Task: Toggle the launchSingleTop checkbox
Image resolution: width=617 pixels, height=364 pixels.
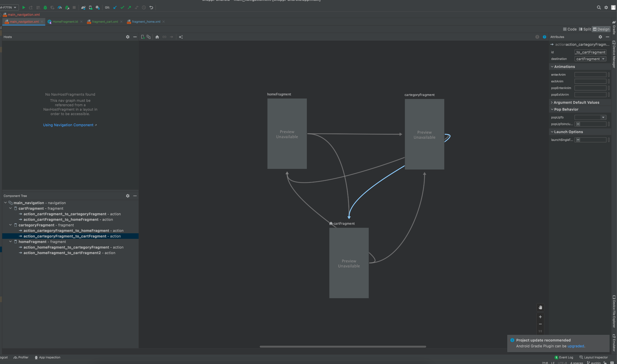Action: tap(578, 140)
